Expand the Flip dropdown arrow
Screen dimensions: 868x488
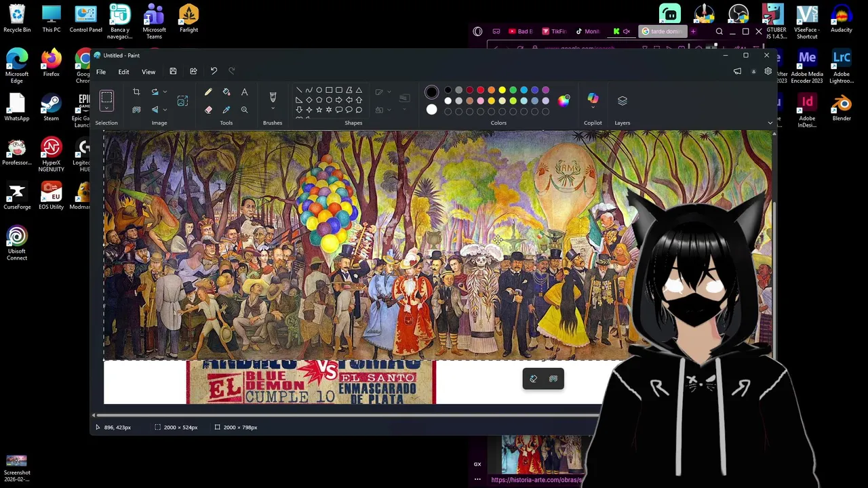coord(165,110)
